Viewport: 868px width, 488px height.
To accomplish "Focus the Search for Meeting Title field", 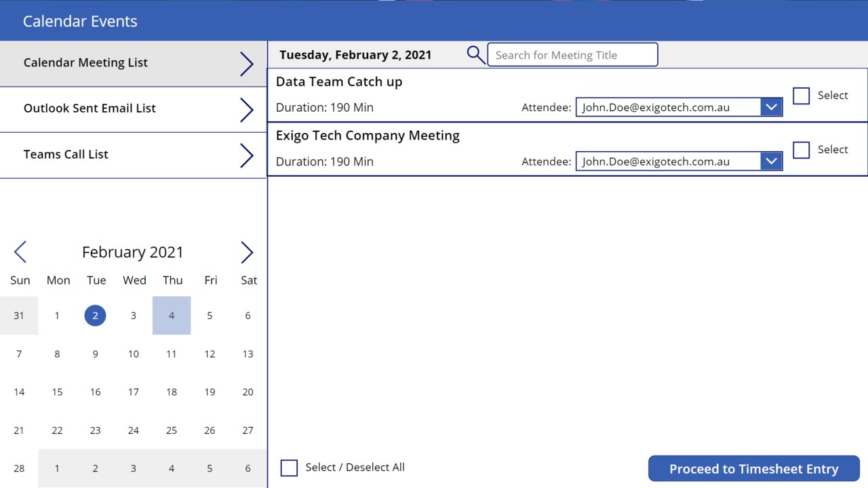I will (572, 55).
